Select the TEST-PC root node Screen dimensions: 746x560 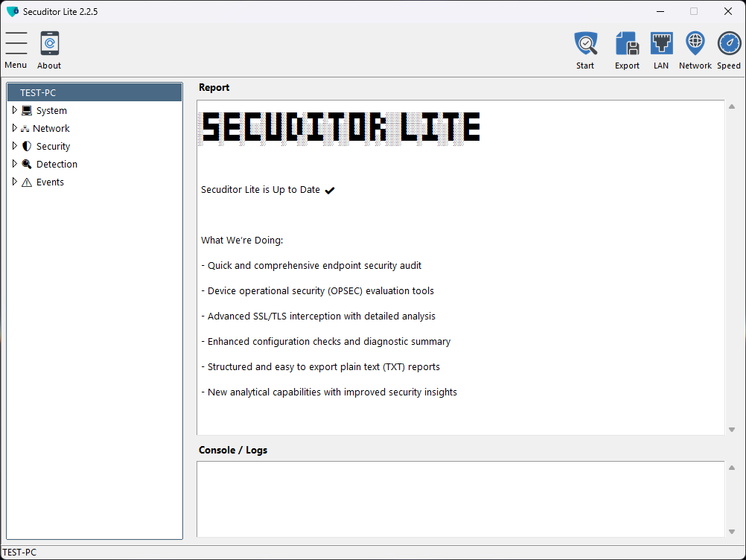[x=95, y=92]
